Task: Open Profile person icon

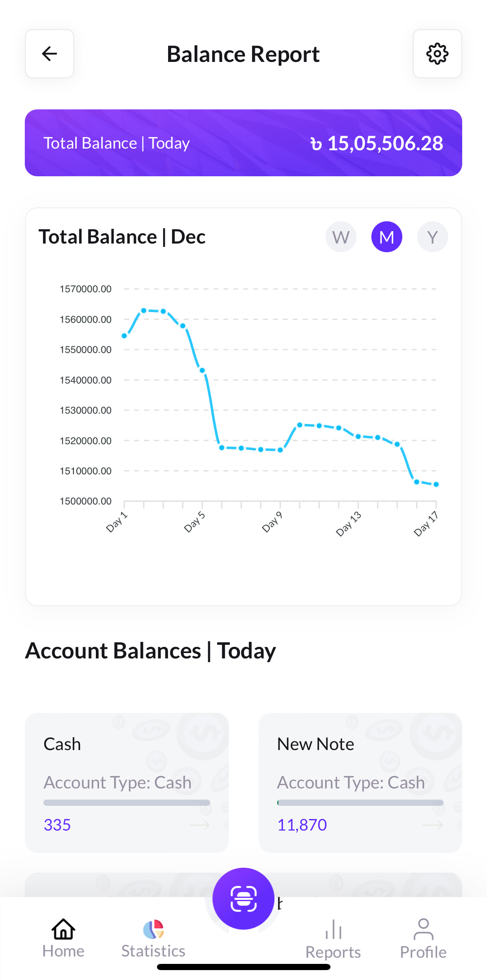Action: point(423,929)
